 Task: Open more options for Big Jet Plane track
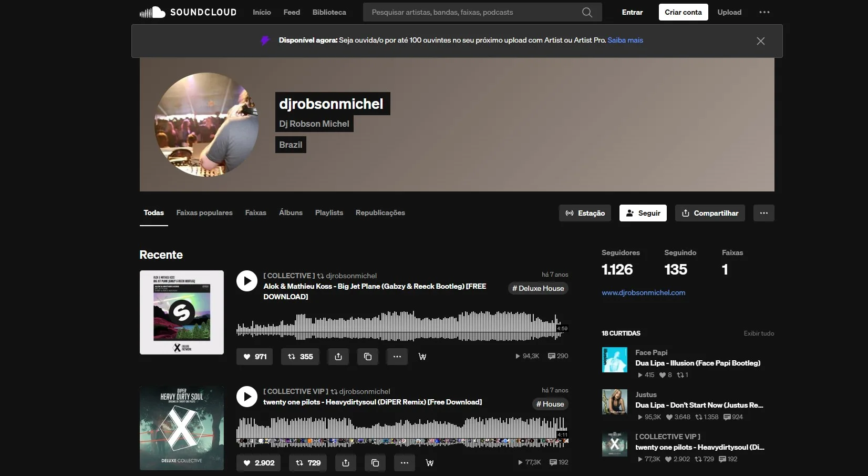point(397,357)
